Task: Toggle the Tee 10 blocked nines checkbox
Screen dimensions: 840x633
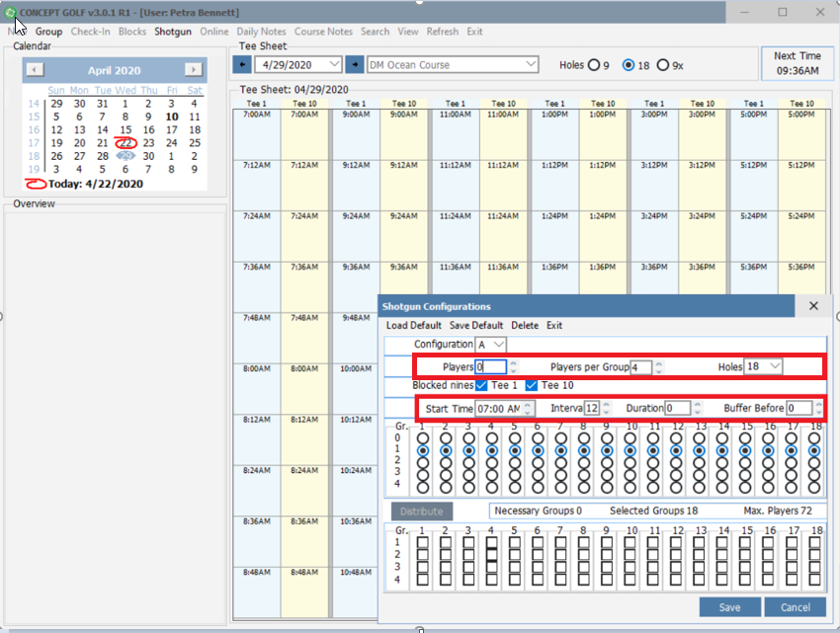Action: tap(531, 385)
